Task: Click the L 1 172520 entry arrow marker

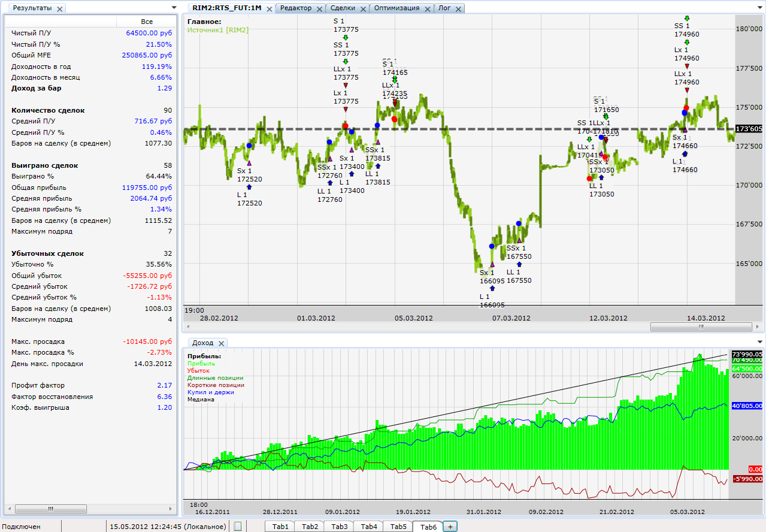Action: (x=249, y=187)
